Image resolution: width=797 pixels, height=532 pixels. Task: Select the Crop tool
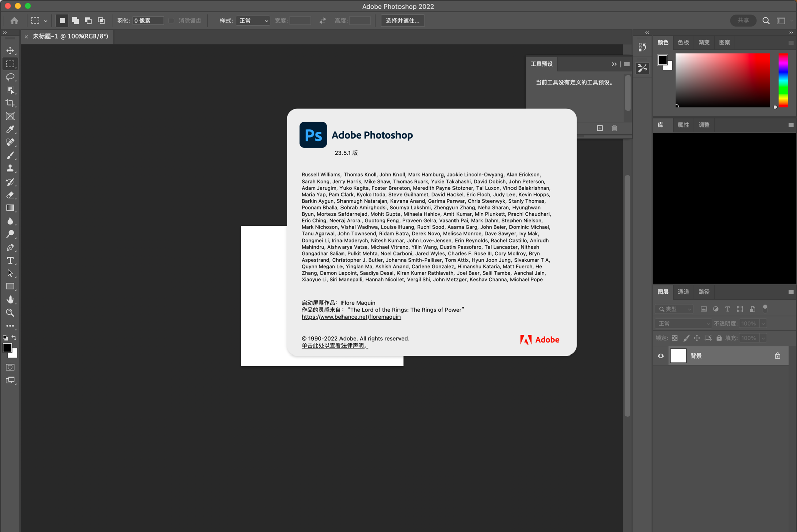pos(10,103)
